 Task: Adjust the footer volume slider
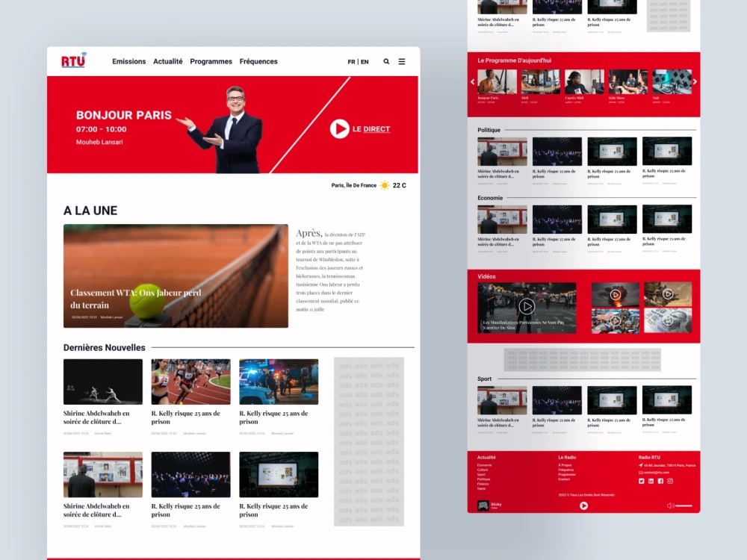684,505
